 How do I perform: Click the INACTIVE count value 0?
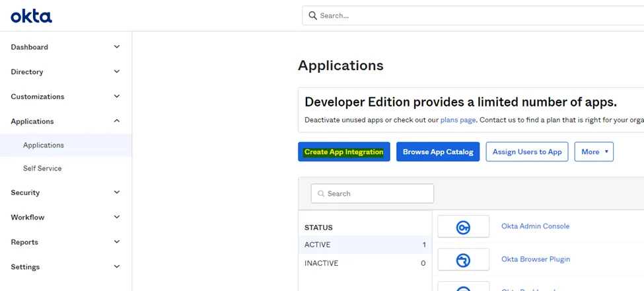click(423, 263)
